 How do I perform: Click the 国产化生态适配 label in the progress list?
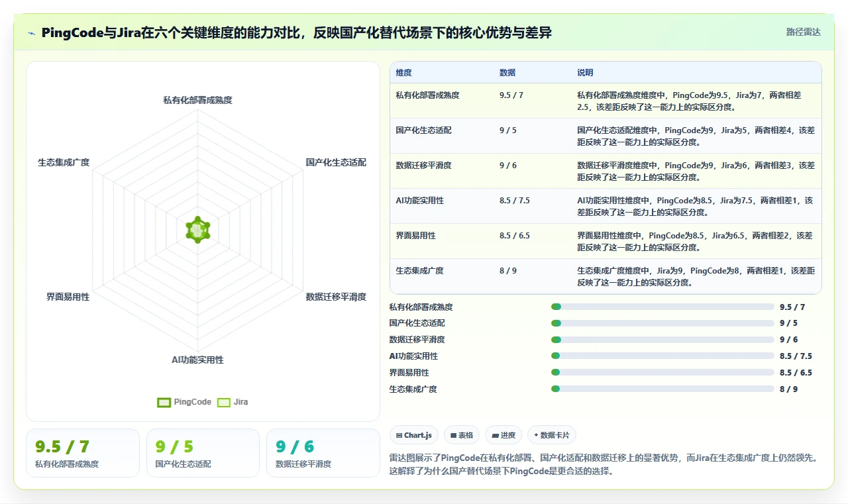click(x=417, y=323)
